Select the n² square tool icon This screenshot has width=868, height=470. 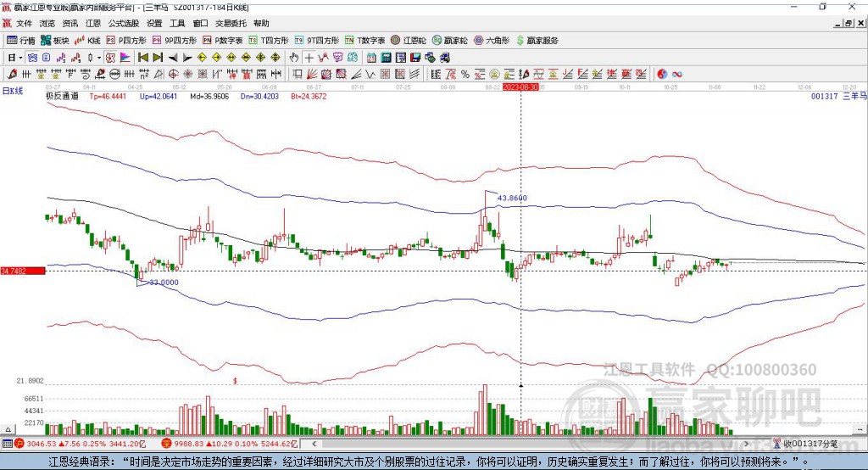[x=144, y=75]
